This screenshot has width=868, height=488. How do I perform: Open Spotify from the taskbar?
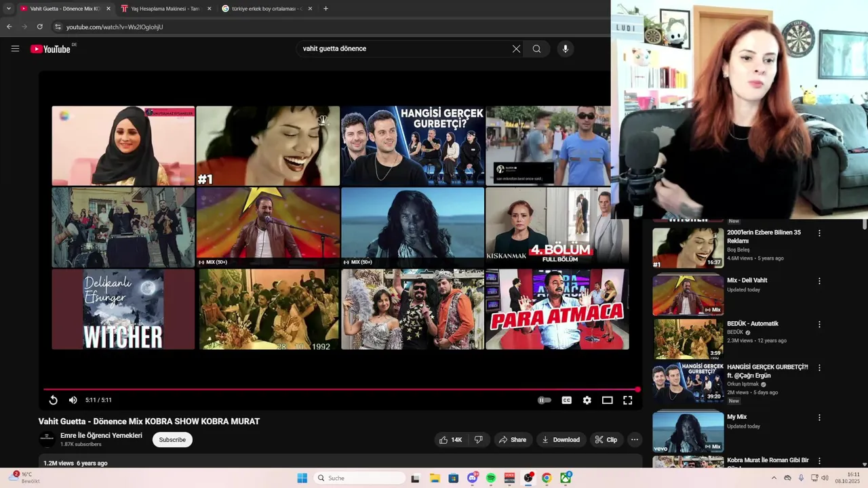pos(491,478)
